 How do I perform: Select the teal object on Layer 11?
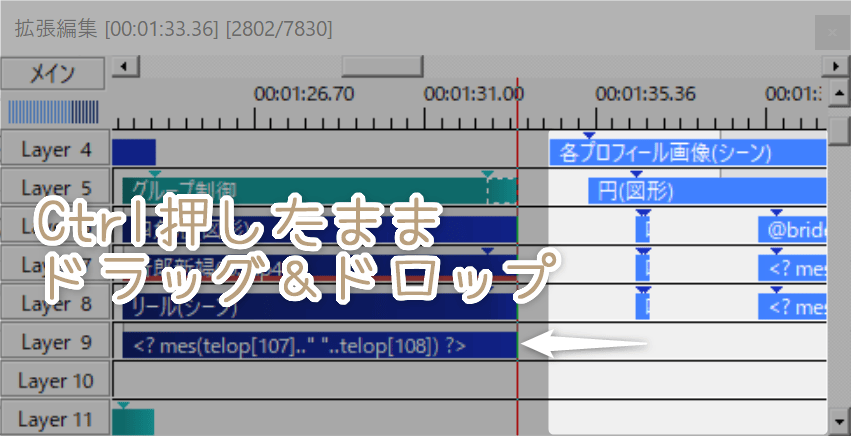click(x=133, y=422)
